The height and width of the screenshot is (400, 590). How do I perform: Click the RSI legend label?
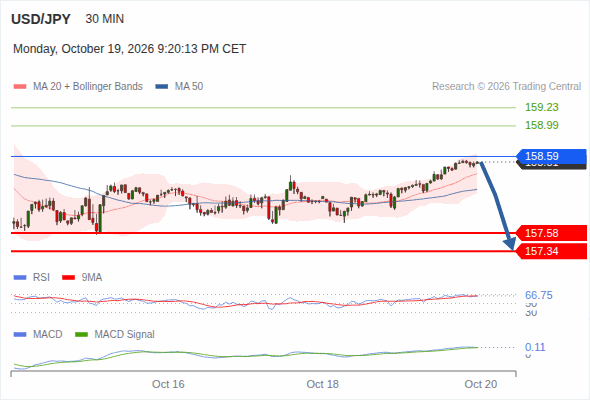[x=41, y=278]
